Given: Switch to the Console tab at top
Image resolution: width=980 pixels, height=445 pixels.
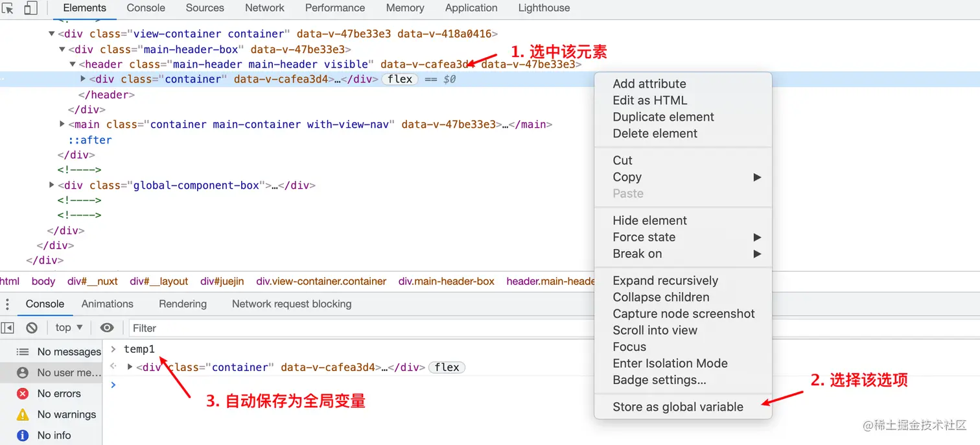Looking at the screenshot, I should pyautogui.click(x=146, y=8).
